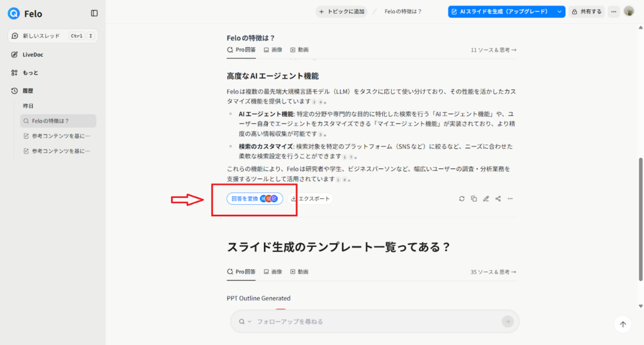Select 'Pro回答' tab in first answer
This screenshot has width=644, height=345.
coord(241,50)
